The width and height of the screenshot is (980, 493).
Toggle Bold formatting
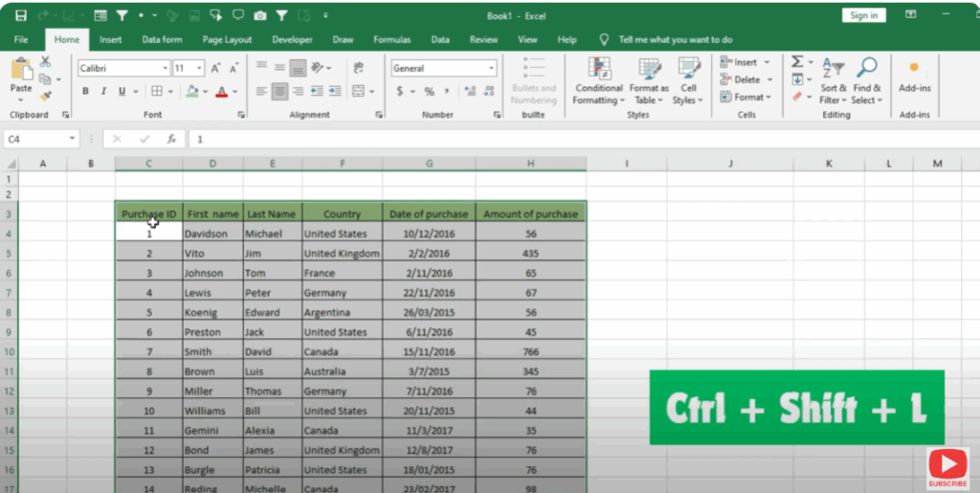coord(85,92)
